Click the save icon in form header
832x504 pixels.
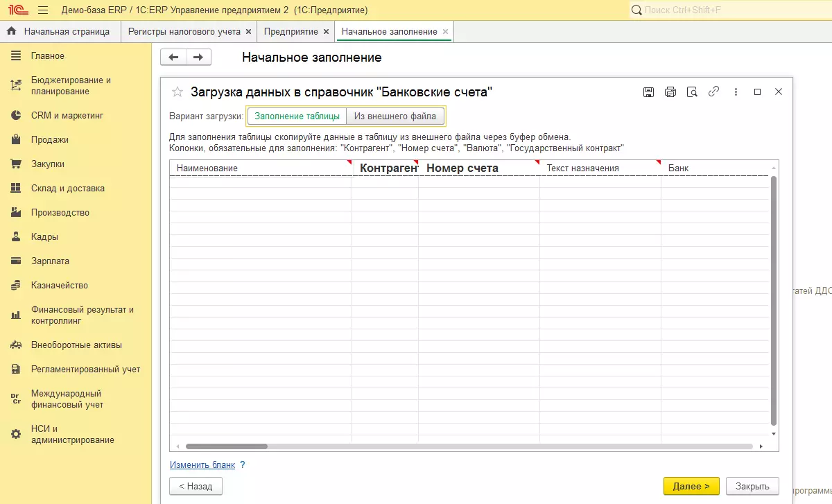point(649,92)
